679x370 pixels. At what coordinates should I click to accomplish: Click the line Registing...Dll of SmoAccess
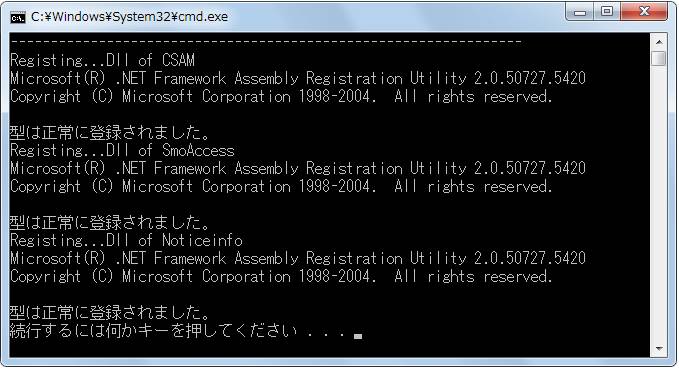(x=122, y=150)
